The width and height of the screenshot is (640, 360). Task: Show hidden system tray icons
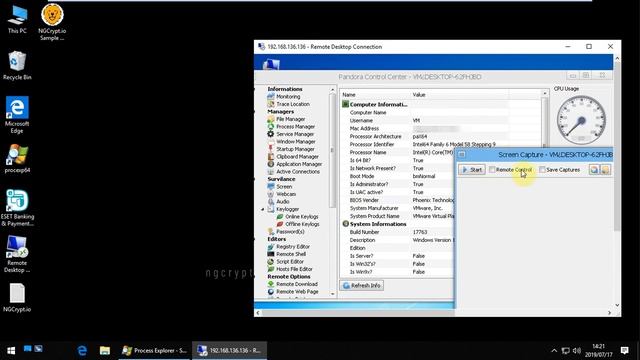(554, 351)
